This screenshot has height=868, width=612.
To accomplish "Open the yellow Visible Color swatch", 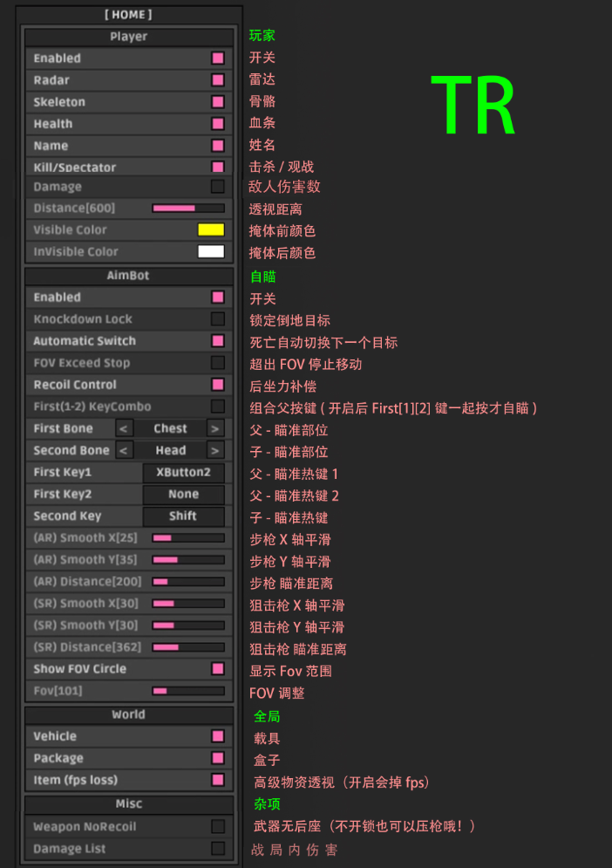I will click(x=211, y=229).
